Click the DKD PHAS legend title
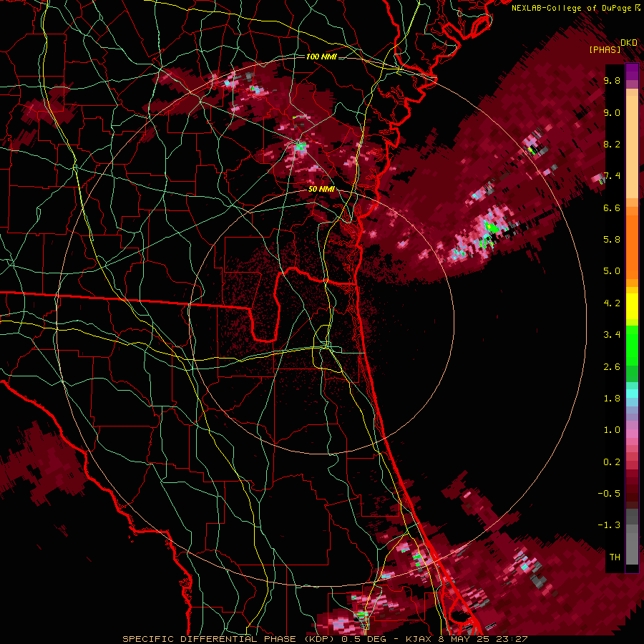Image resolution: width=644 pixels, height=644 pixels. pos(613,46)
